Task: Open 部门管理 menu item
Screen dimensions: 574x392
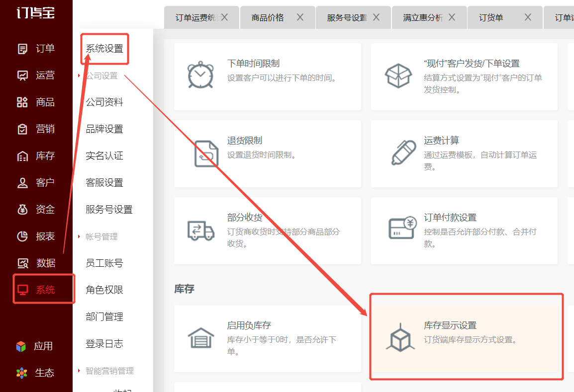Action: coord(104,316)
